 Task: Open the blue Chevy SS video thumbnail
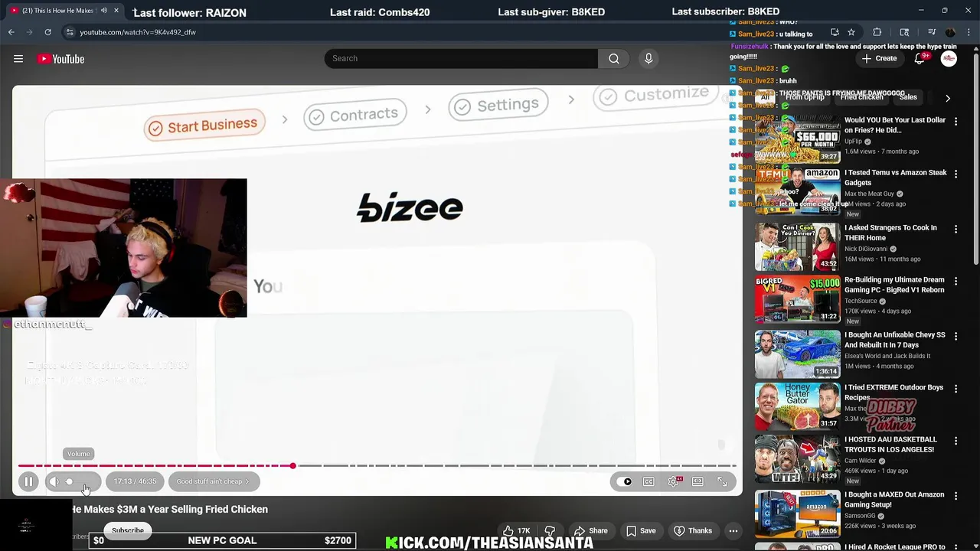(x=797, y=353)
